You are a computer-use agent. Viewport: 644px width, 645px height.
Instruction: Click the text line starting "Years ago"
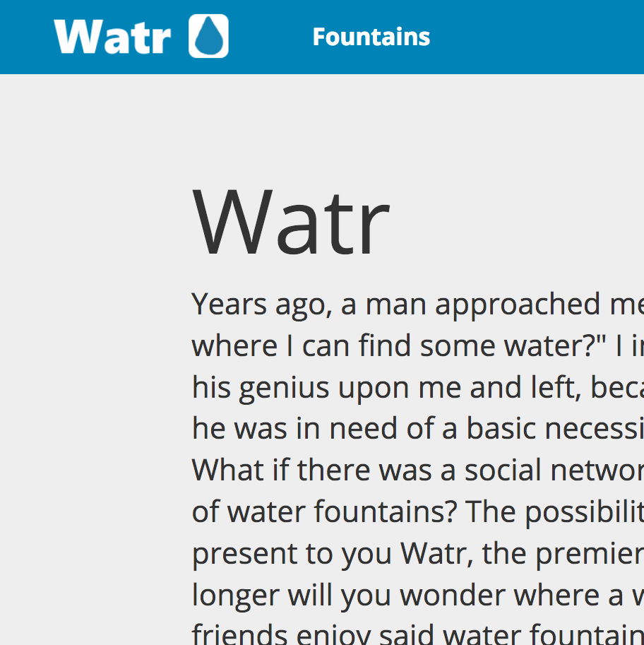click(x=417, y=304)
